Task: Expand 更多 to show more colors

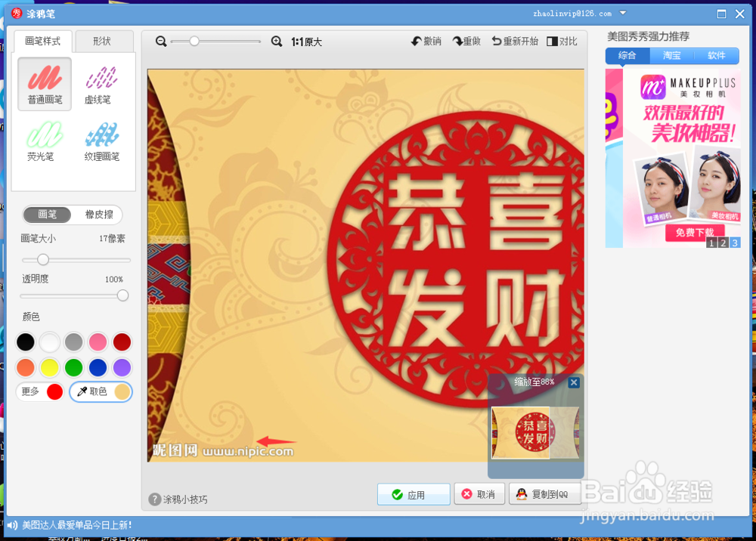Action: click(30, 391)
